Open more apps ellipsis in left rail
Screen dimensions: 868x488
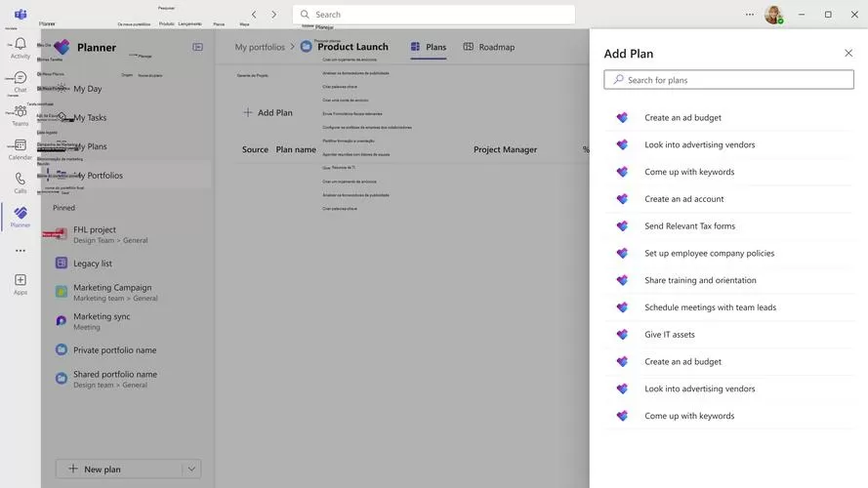point(21,251)
